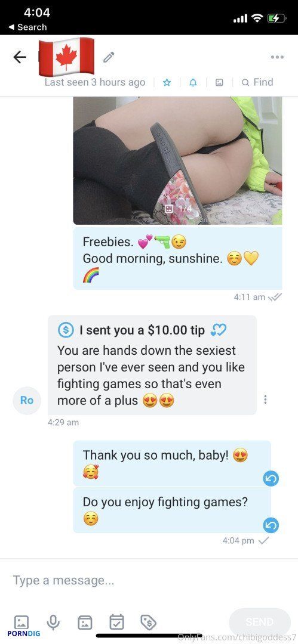Image resolution: width=298 pixels, height=644 pixels.
Task: Set message price with the tag icon
Action: [148, 622]
